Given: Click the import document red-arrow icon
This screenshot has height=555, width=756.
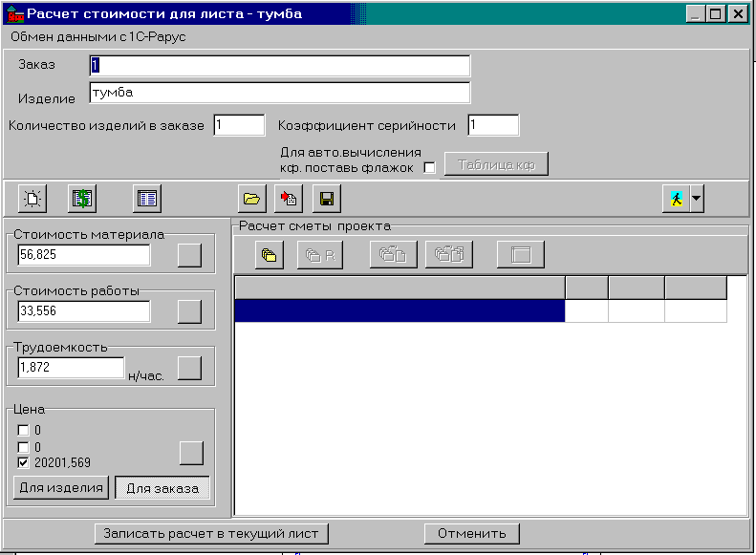Looking at the screenshot, I should pos(289,199).
